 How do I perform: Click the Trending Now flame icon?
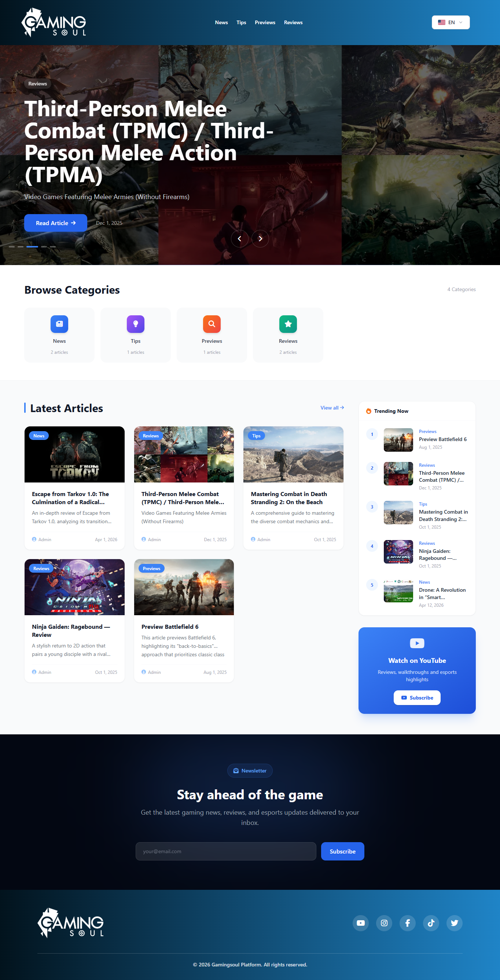coord(368,411)
